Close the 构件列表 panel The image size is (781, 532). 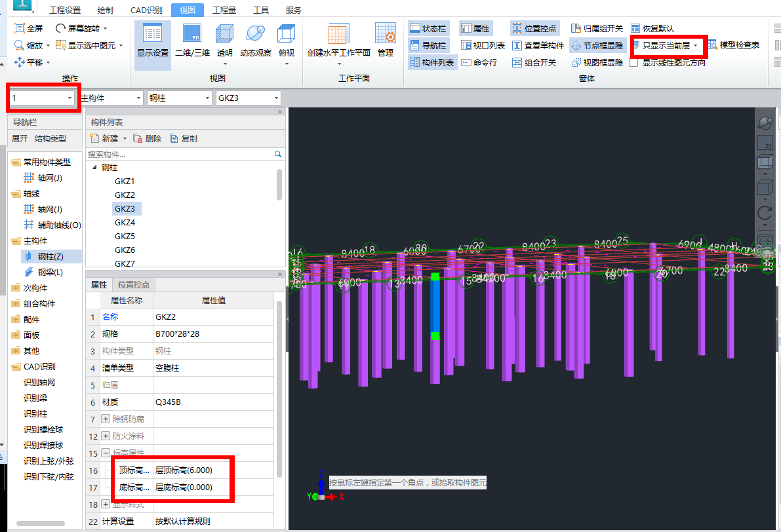(279, 112)
